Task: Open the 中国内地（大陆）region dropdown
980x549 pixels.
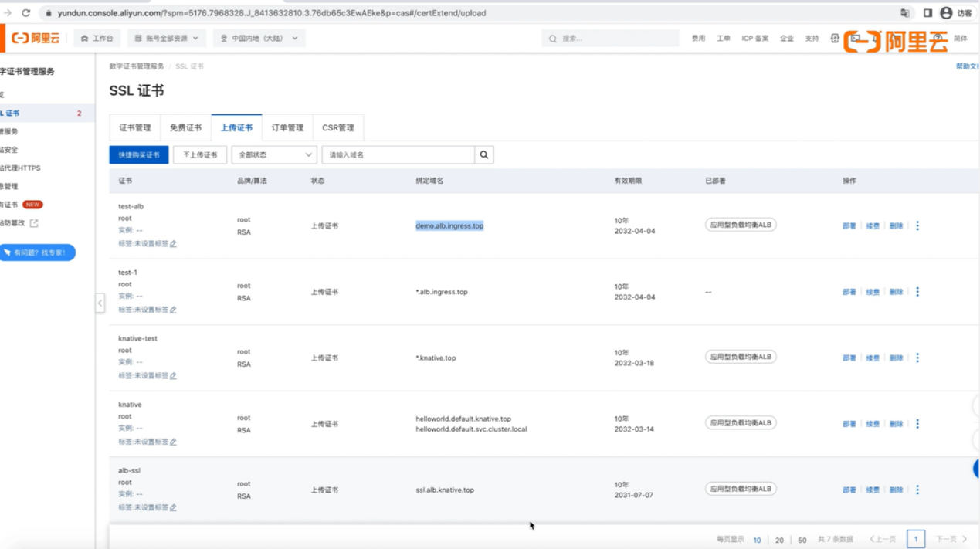Action: point(259,38)
